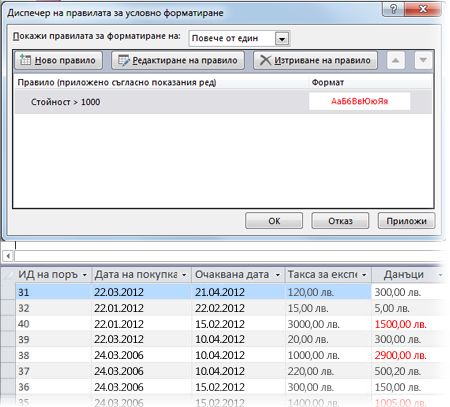Select cell with order ID 31
450x407 pixels.
click(53, 292)
